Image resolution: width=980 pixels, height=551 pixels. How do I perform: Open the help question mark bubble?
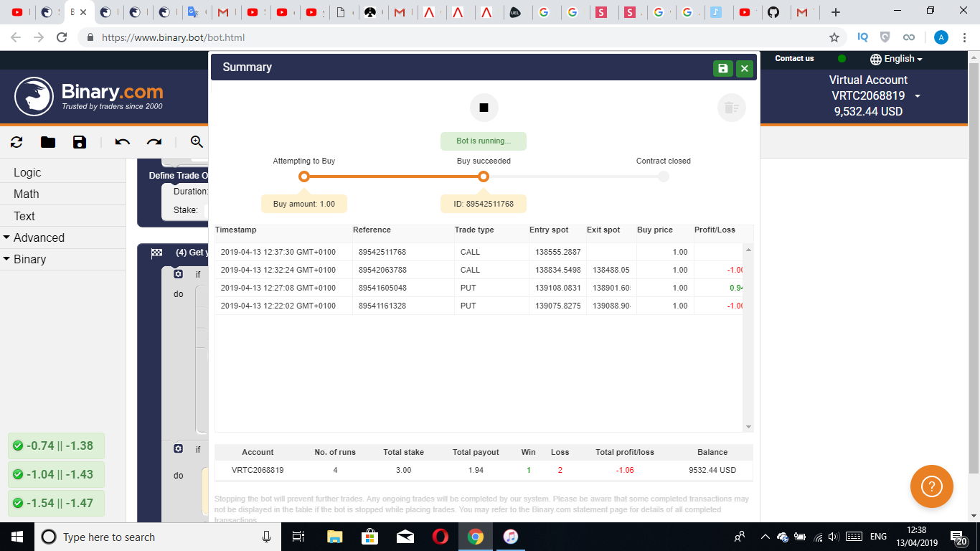click(x=932, y=486)
